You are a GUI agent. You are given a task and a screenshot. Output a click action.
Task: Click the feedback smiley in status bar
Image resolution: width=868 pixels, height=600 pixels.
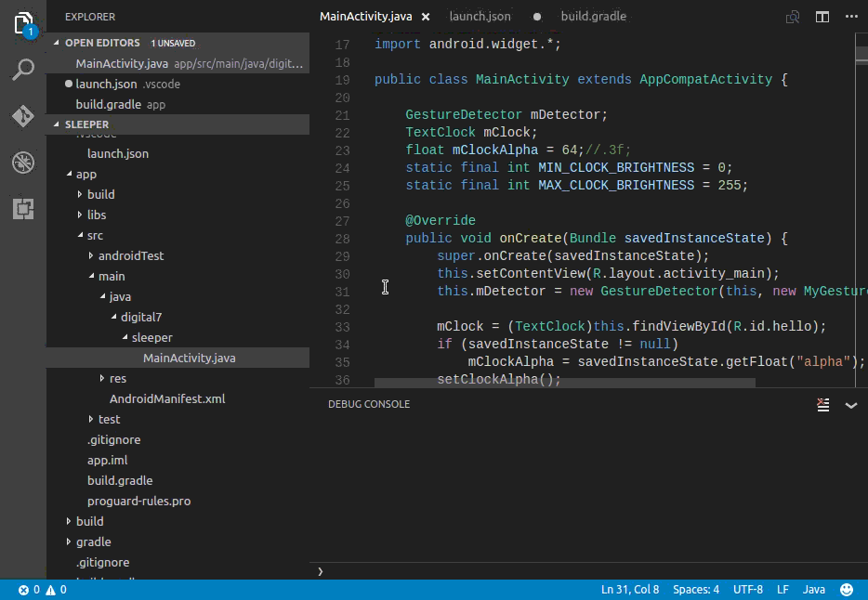tap(847, 590)
